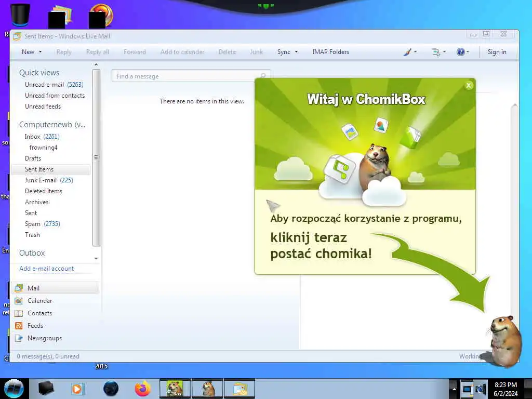Collapse the Quick views header

(x=39, y=73)
